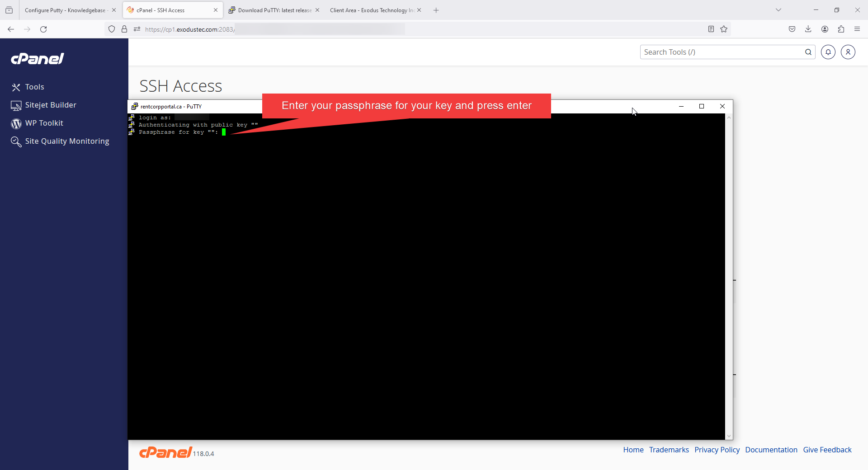Image resolution: width=868 pixels, height=470 pixels.
Task: Open the PuTTY window system menu icon
Action: (135, 107)
